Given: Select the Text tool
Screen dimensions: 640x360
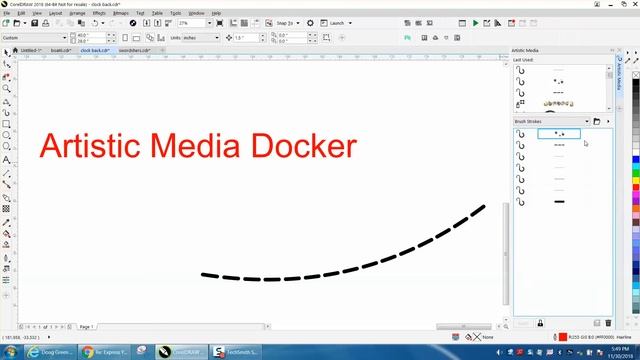Looking at the screenshot, I should pyautogui.click(x=7, y=160).
